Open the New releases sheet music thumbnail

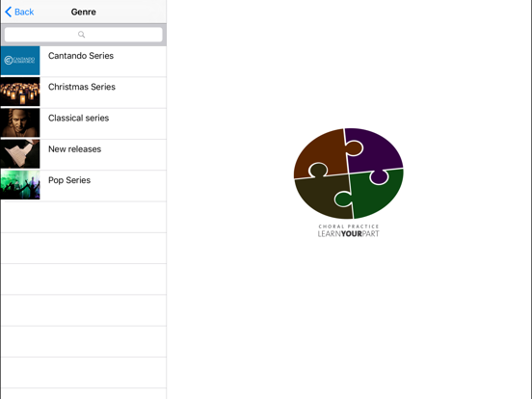tap(20, 154)
